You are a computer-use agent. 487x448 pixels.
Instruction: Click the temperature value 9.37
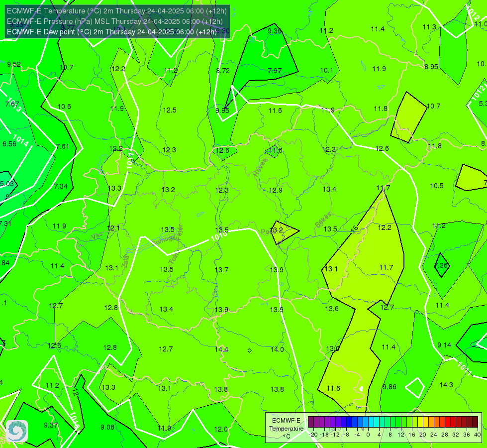point(51,425)
